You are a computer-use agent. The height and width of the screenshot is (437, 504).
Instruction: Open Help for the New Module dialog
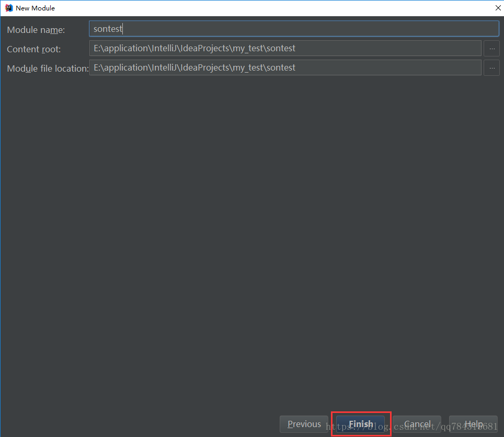click(x=474, y=424)
